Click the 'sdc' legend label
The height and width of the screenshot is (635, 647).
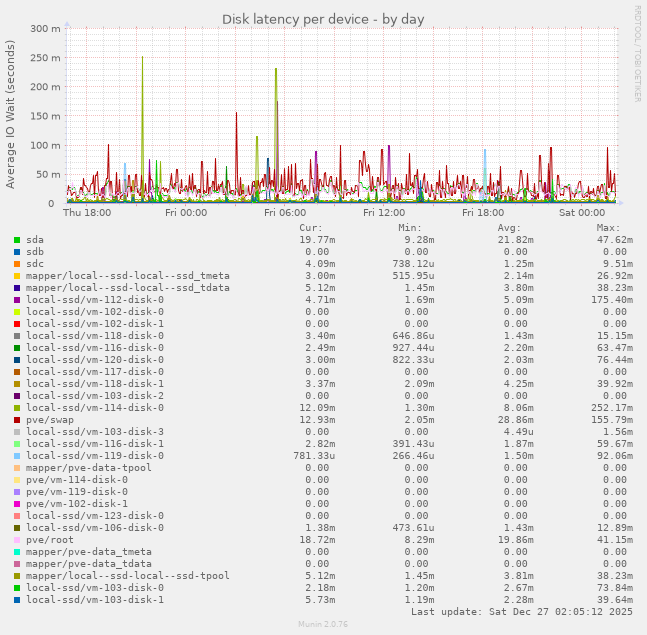[x=35, y=264]
